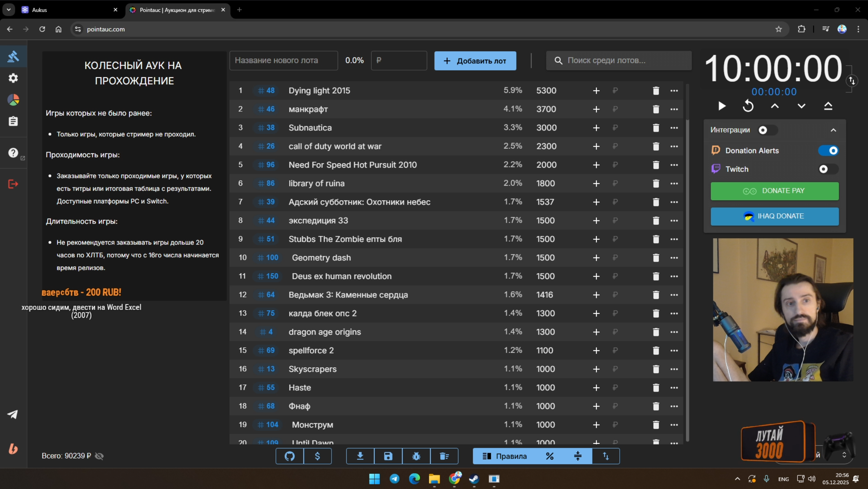Delete the Subnautica lot
The width and height of the screenshot is (868, 489).
coord(656,128)
